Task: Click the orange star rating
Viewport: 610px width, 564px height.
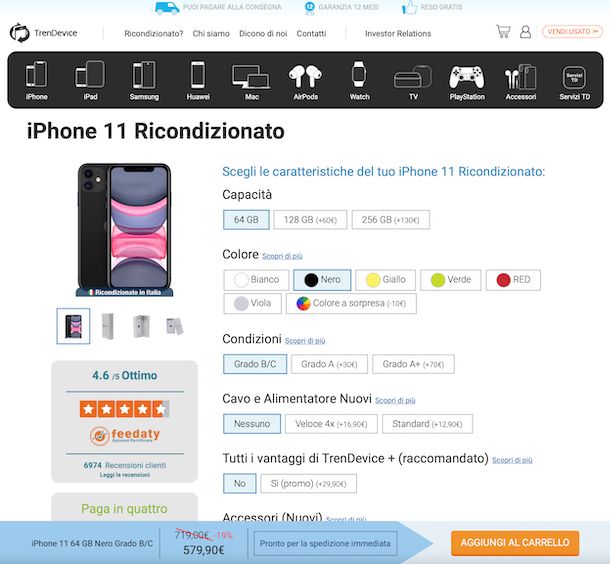Action: coord(124,409)
